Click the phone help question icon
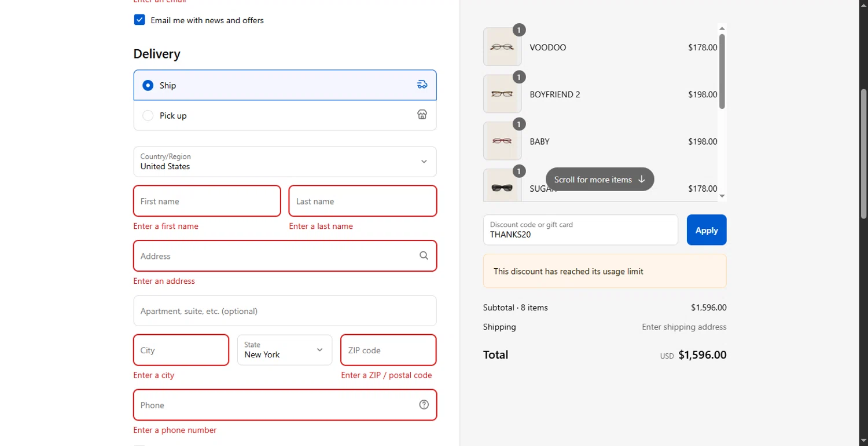 pos(424,405)
